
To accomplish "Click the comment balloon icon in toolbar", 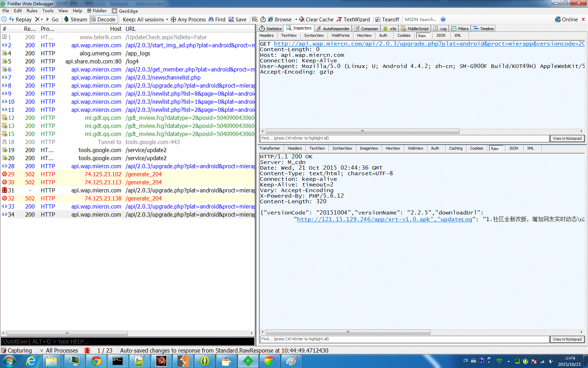I will tap(4, 19).
